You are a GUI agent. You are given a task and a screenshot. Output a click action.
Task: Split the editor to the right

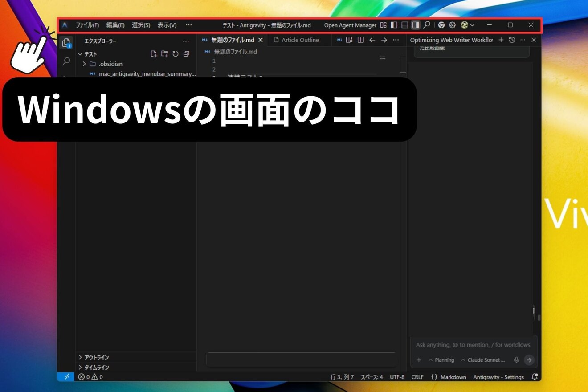coord(361,40)
